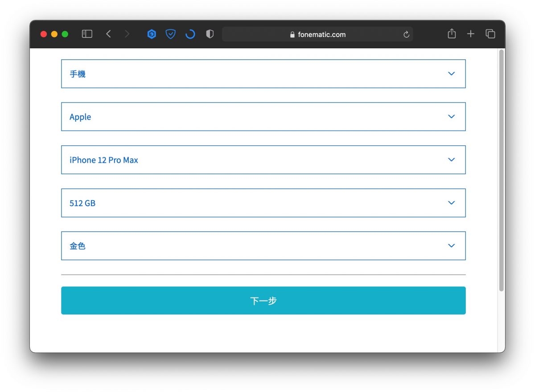Open the 手機 device type dropdown
535x392 pixels.
coord(263,74)
